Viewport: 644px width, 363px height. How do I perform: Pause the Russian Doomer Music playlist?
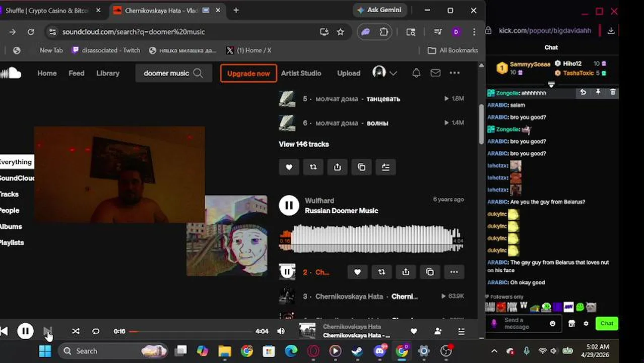coord(289,205)
